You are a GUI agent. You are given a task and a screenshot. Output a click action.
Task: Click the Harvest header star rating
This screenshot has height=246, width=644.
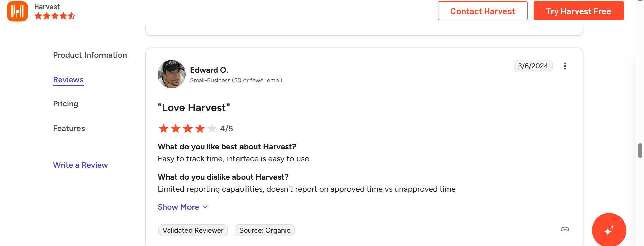(x=55, y=16)
